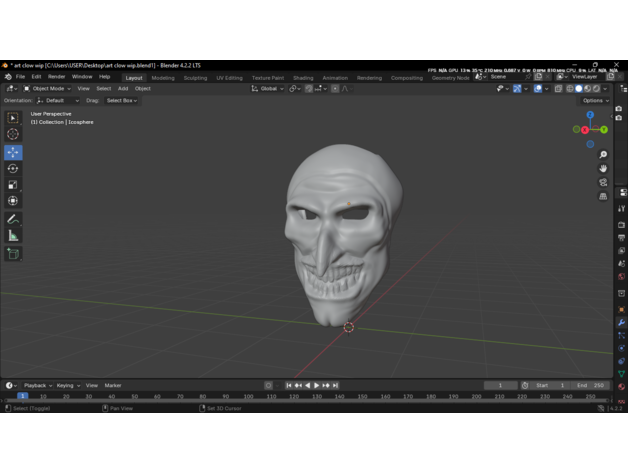
Task: Toggle snapping magnet in viewport header
Action: click(309, 88)
